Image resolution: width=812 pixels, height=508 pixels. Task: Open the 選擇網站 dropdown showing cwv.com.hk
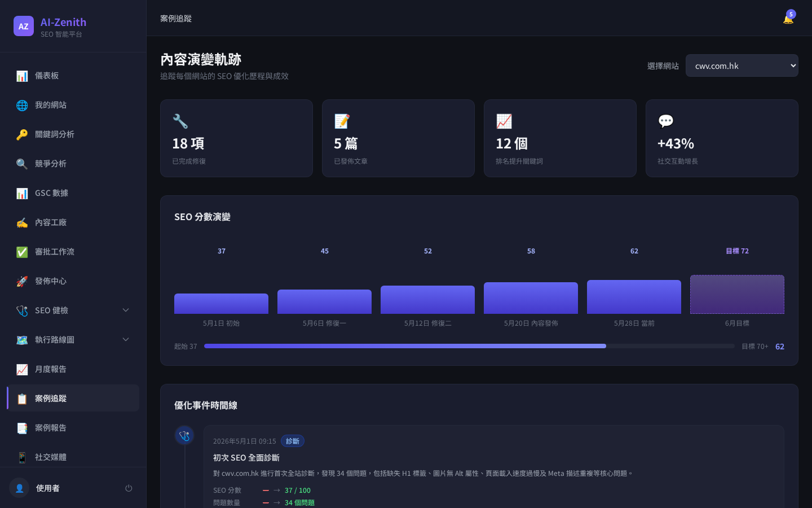[x=742, y=65]
